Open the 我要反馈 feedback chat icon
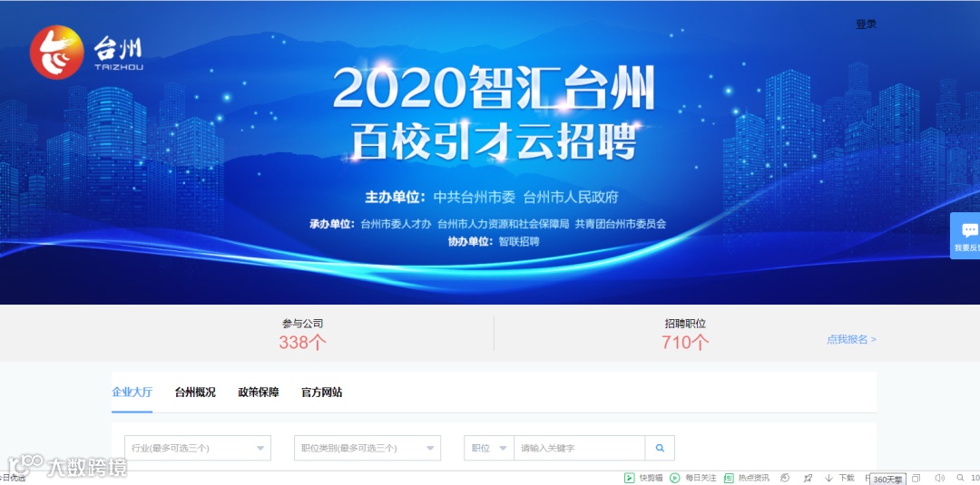Viewport: 980px width, 485px height. [x=967, y=236]
